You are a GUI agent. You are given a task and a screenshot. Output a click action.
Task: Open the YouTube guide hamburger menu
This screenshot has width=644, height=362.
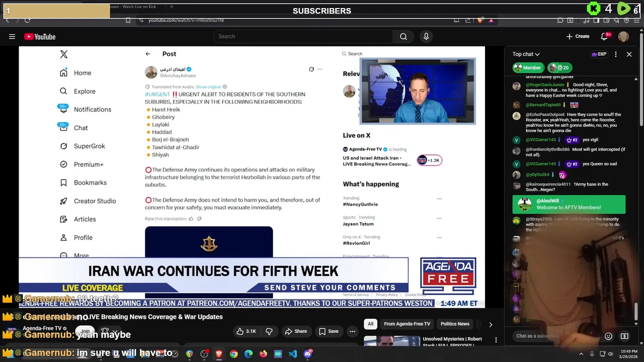pyautogui.click(x=12, y=36)
